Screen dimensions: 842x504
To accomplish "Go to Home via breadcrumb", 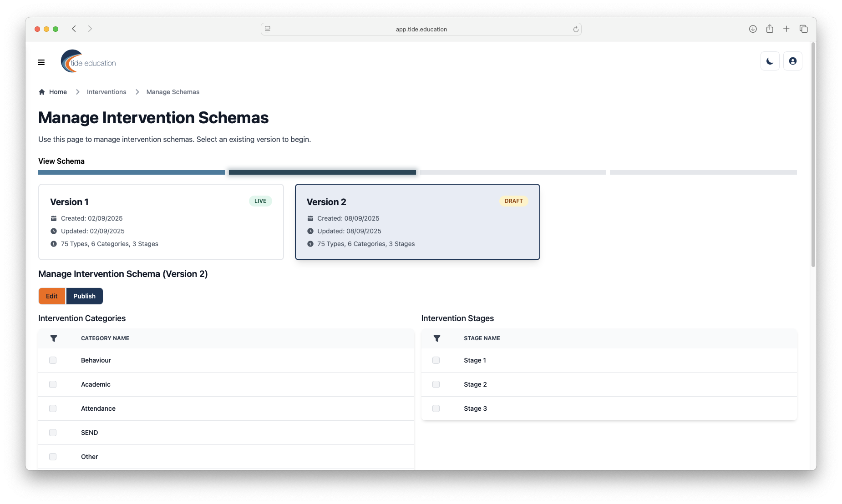I will (x=58, y=92).
